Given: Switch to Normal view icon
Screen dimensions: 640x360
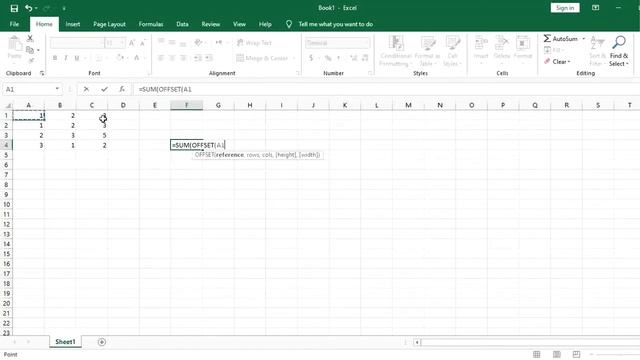Looking at the screenshot, I should click(x=537, y=354).
